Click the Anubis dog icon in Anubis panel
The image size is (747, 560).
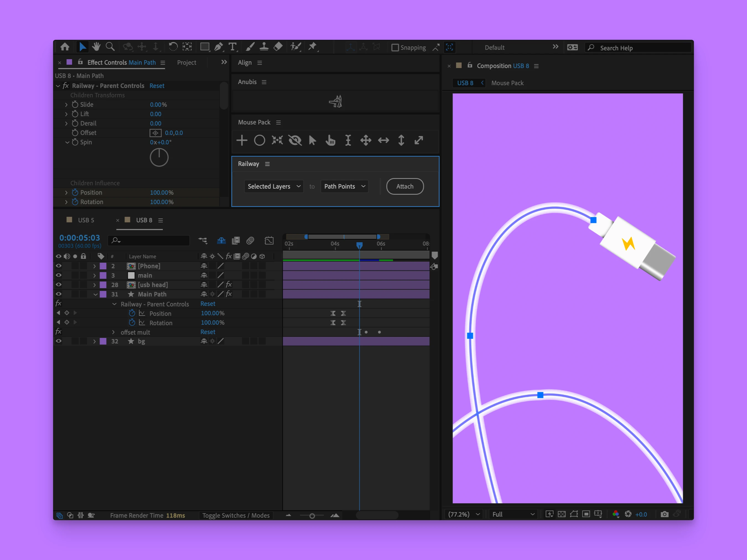point(335,101)
